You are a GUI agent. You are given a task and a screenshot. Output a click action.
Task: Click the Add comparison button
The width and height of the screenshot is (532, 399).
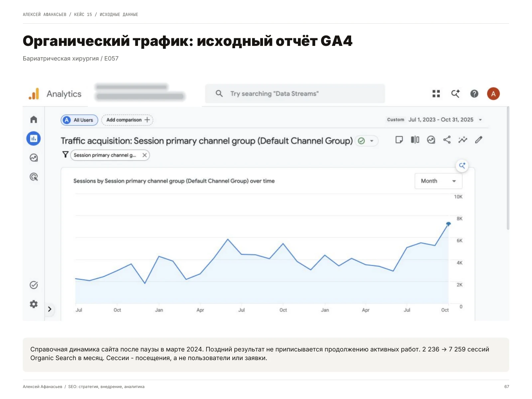(x=127, y=120)
